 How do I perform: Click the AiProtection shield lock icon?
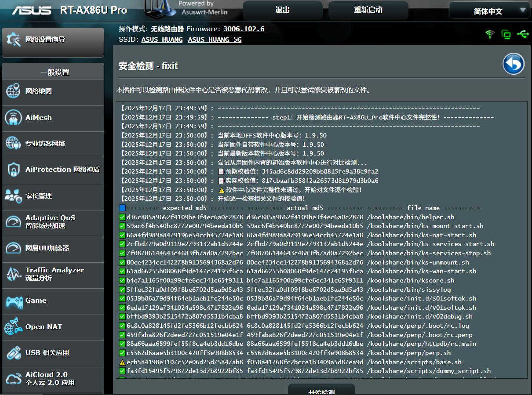point(14,170)
